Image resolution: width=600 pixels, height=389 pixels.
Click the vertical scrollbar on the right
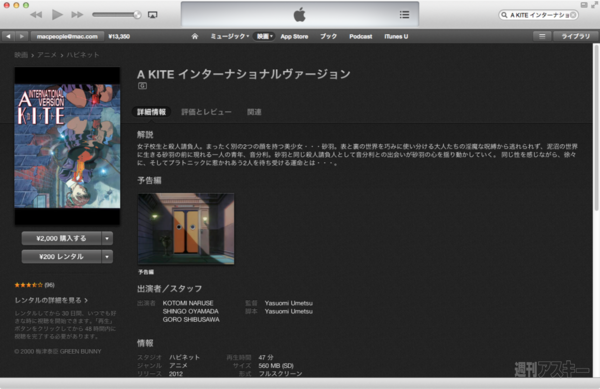click(596, 128)
